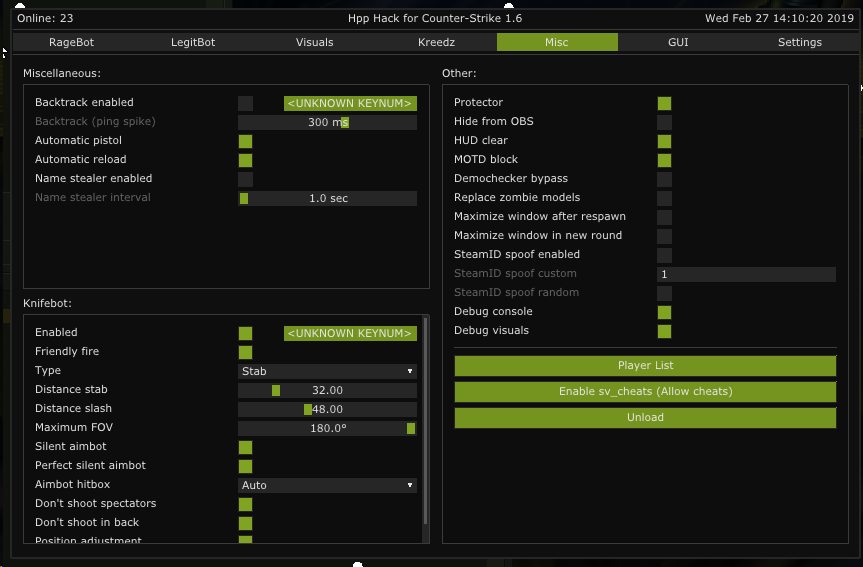
Task: Enable Hide from OBS option
Action: pos(664,122)
